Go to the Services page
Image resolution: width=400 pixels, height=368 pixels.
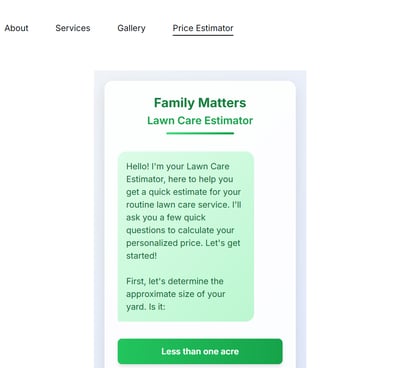pyautogui.click(x=73, y=28)
